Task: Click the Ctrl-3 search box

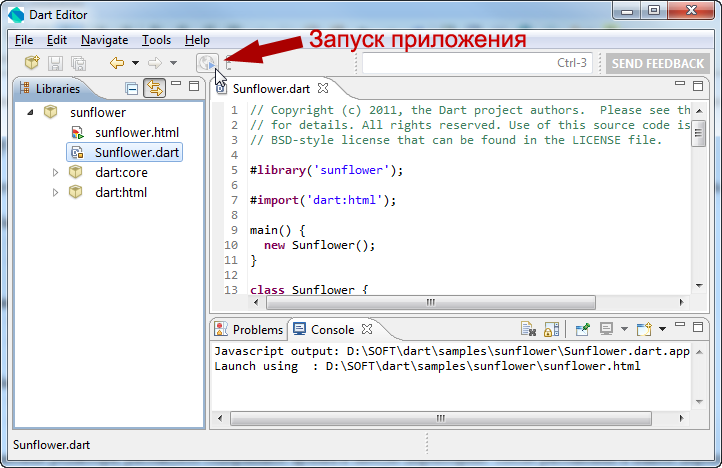Action: pos(477,63)
